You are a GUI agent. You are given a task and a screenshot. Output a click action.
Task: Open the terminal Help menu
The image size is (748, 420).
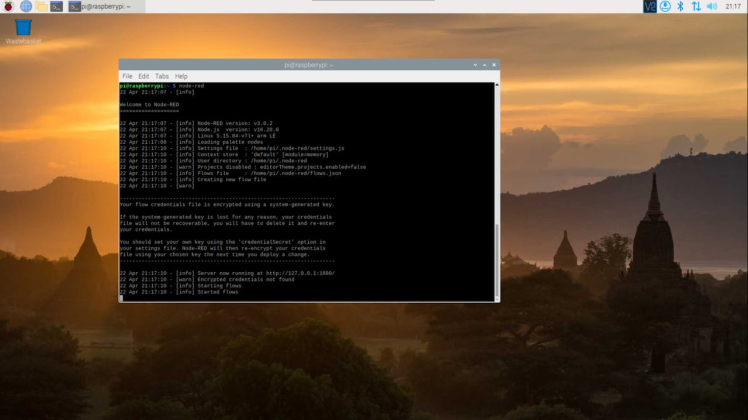click(181, 76)
